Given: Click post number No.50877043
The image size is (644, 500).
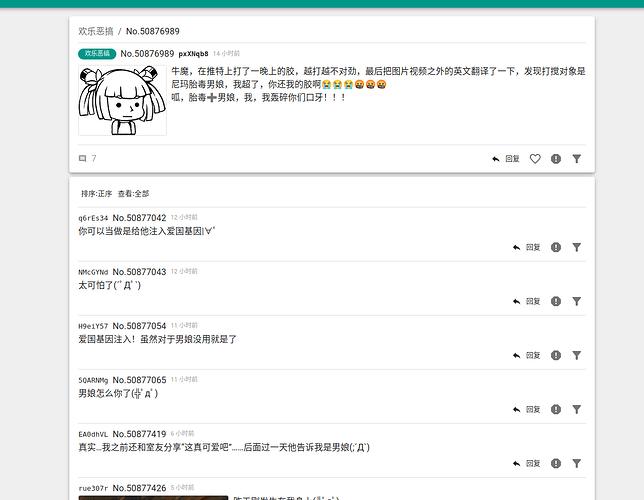Looking at the screenshot, I should [139, 272].
